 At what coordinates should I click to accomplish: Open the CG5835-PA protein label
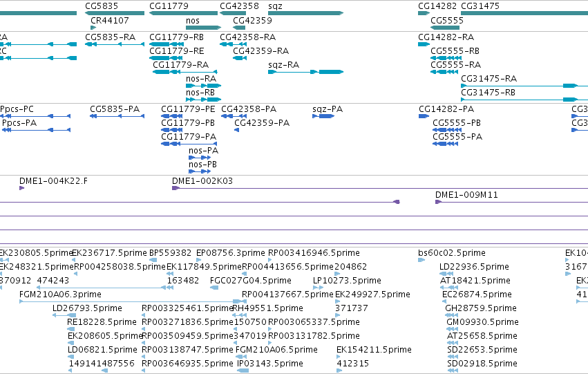[115, 109]
